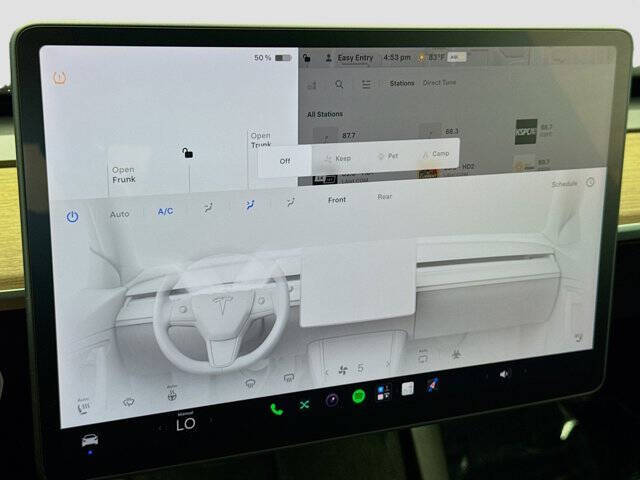Open the Toybox app icon
This screenshot has width=640, height=480.
pos(384,393)
